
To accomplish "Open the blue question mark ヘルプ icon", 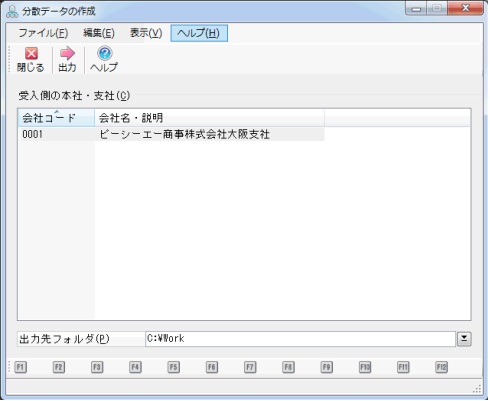I will [104, 53].
